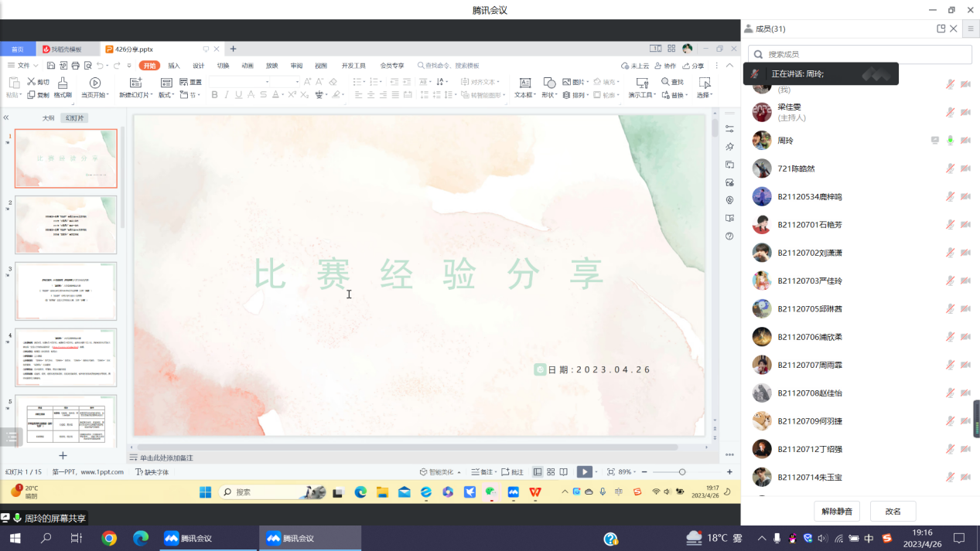Viewport: 980px width, 551px height.
Task: Start slideshow from current page (当页开始)
Action: tap(95, 83)
